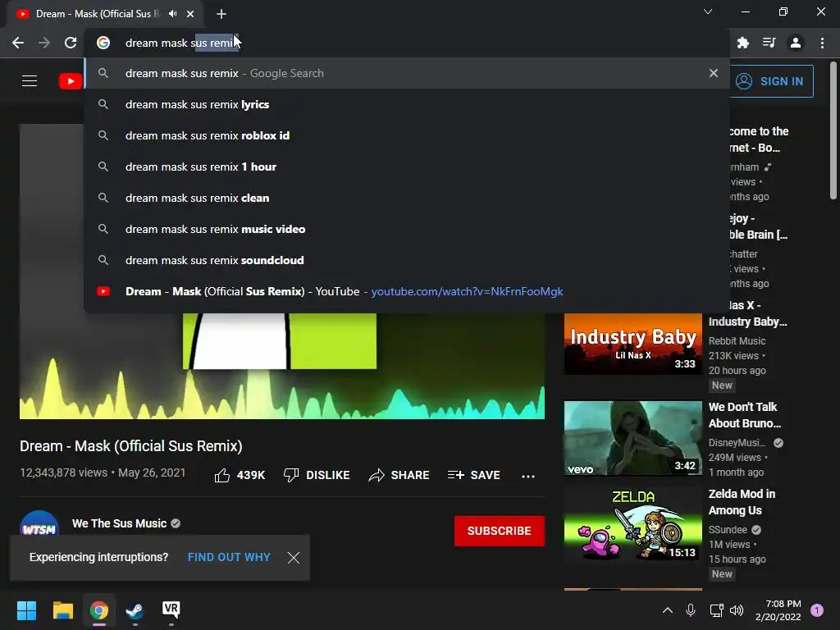Open WTSM channel avatar
Image resolution: width=840 pixels, height=630 pixels.
(39, 524)
